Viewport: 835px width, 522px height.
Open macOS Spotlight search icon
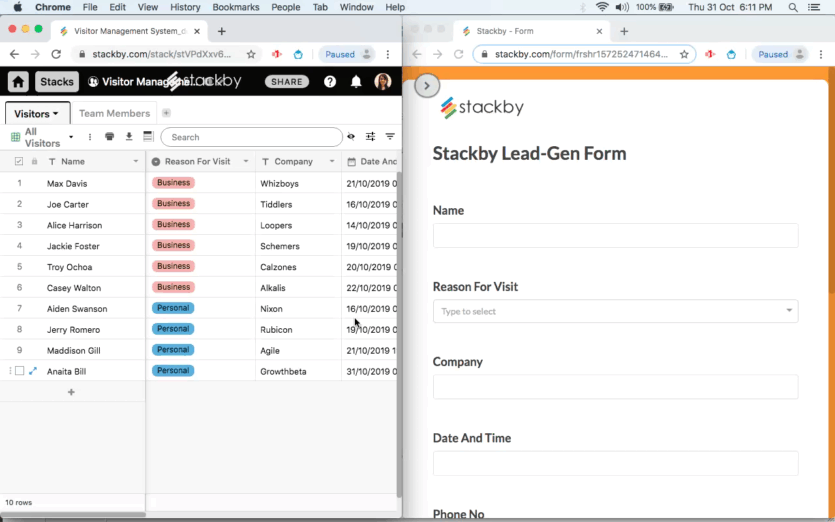coord(793,7)
